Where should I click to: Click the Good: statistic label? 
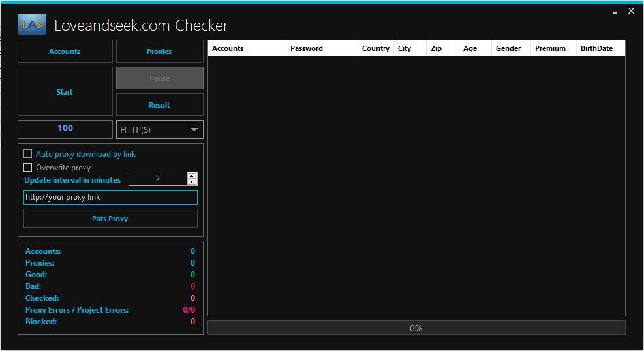tap(36, 274)
